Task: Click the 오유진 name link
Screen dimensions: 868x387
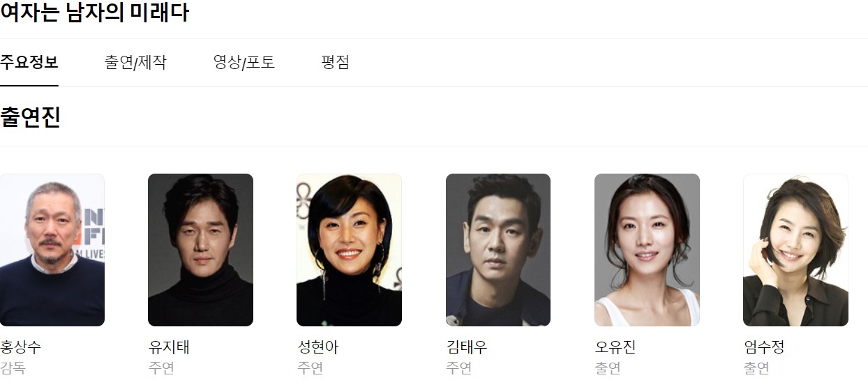Action: point(615,347)
